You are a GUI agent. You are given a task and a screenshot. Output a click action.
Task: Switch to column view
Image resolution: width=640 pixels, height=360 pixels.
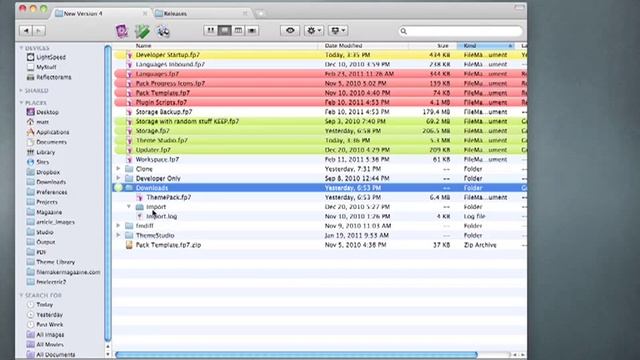tap(238, 31)
